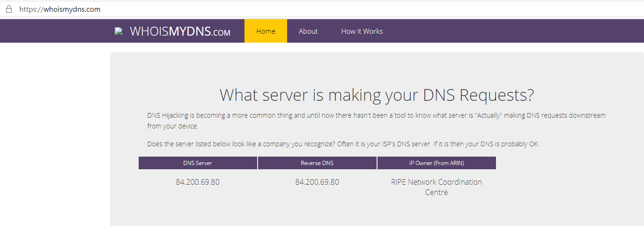Click the paragraph starting DNS Hijacking is becoming
644x226 pixels.
(x=377, y=121)
